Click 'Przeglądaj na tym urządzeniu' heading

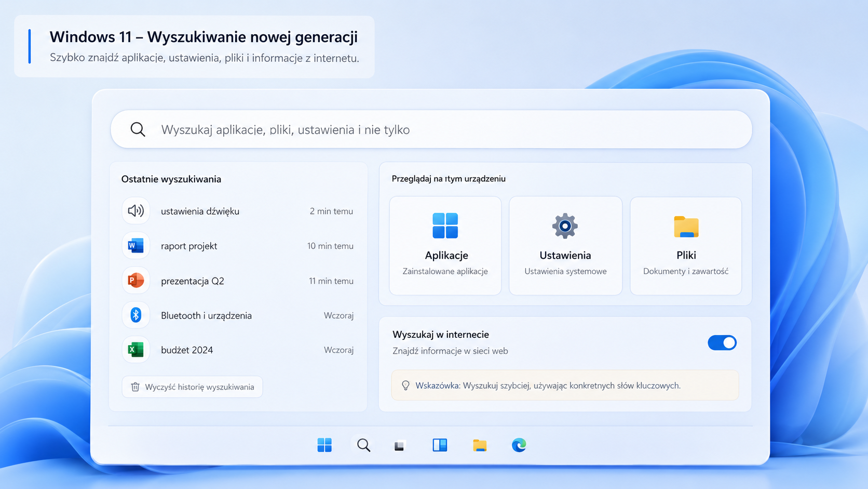449,178
